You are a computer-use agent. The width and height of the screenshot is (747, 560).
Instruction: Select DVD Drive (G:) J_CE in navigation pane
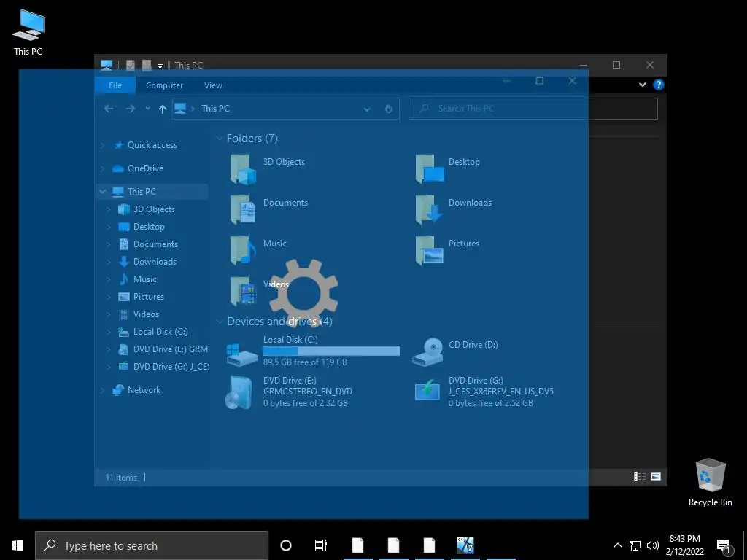[x=163, y=367]
